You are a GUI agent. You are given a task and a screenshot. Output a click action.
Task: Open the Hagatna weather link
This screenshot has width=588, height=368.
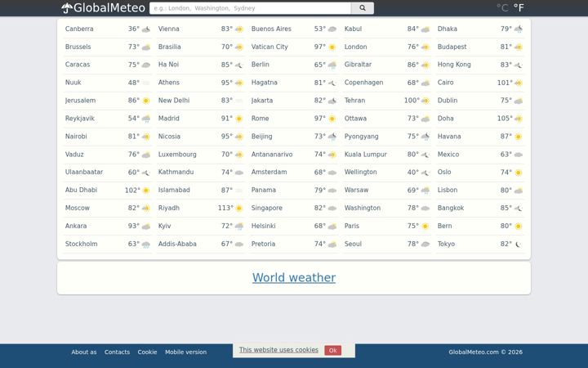coord(265,83)
